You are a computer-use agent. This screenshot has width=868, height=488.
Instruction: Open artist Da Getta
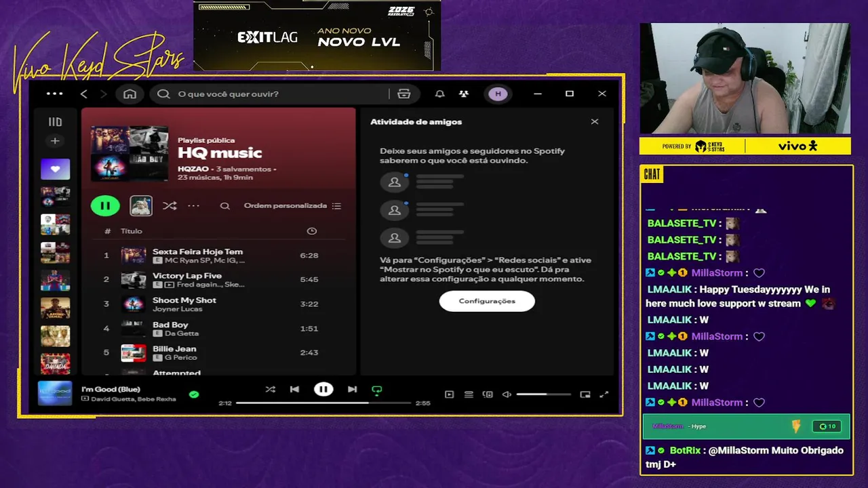[181, 333]
